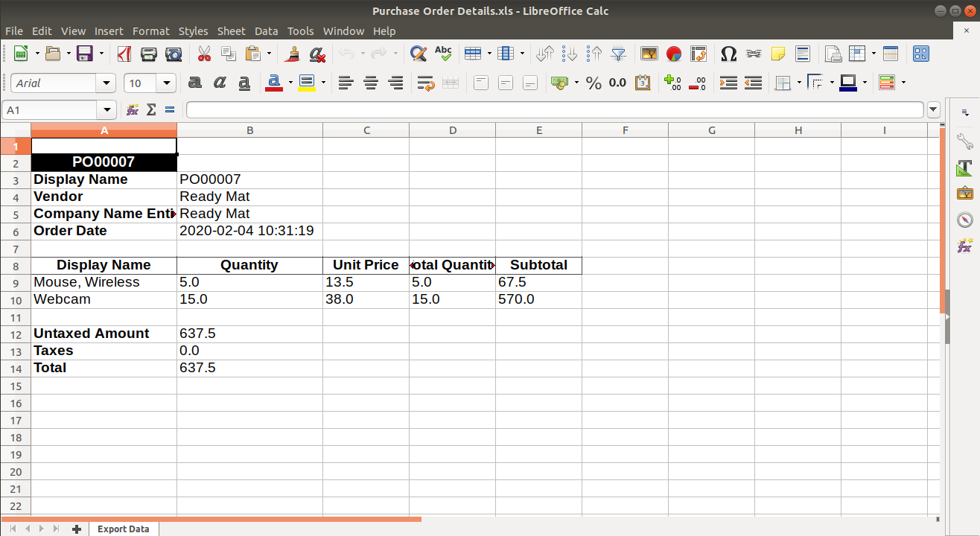980x536 pixels.
Task: Open the File menu
Action: click(14, 31)
